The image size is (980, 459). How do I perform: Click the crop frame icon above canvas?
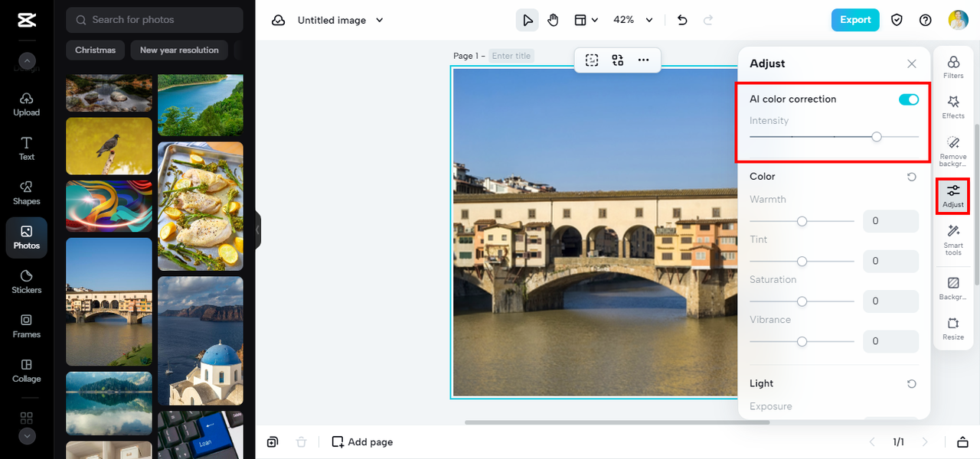pyautogui.click(x=592, y=60)
